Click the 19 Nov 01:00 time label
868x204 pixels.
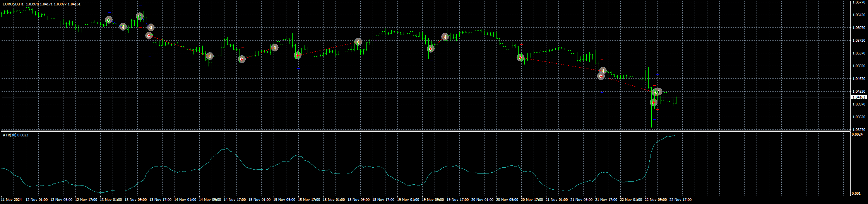click(x=408, y=200)
